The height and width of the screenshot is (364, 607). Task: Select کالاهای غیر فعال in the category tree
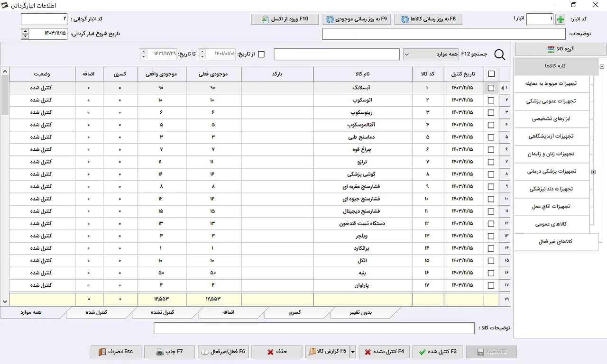pos(555,242)
